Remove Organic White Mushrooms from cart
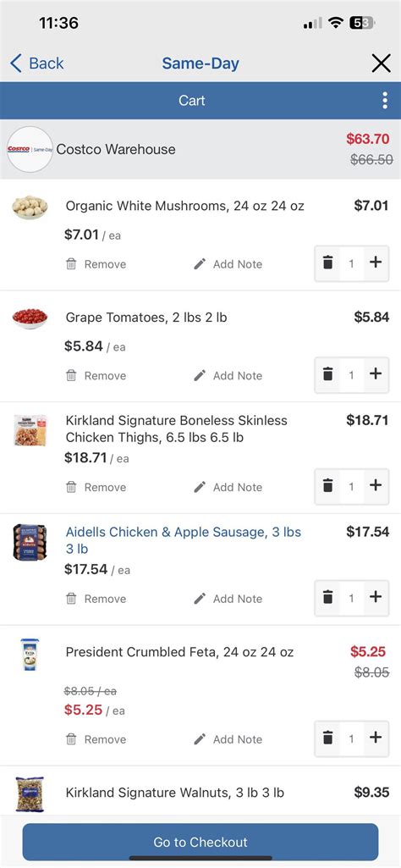The image size is (401, 868). tap(96, 264)
